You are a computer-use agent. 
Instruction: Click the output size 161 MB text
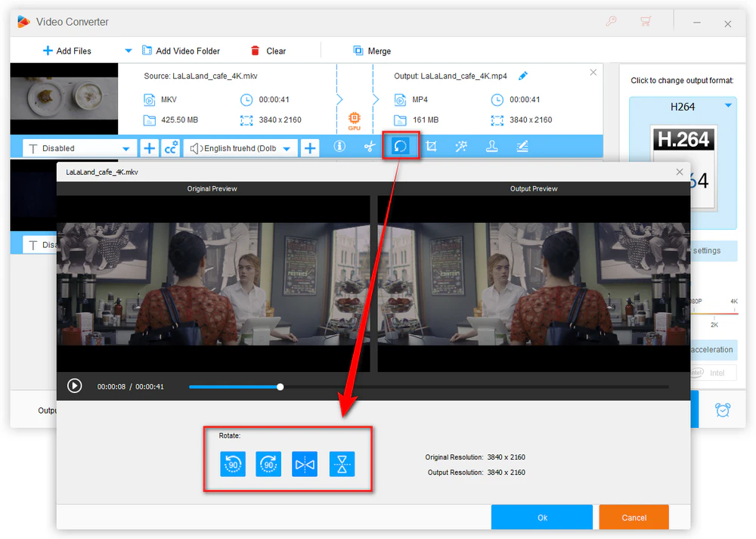pyautogui.click(x=426, y=119)
